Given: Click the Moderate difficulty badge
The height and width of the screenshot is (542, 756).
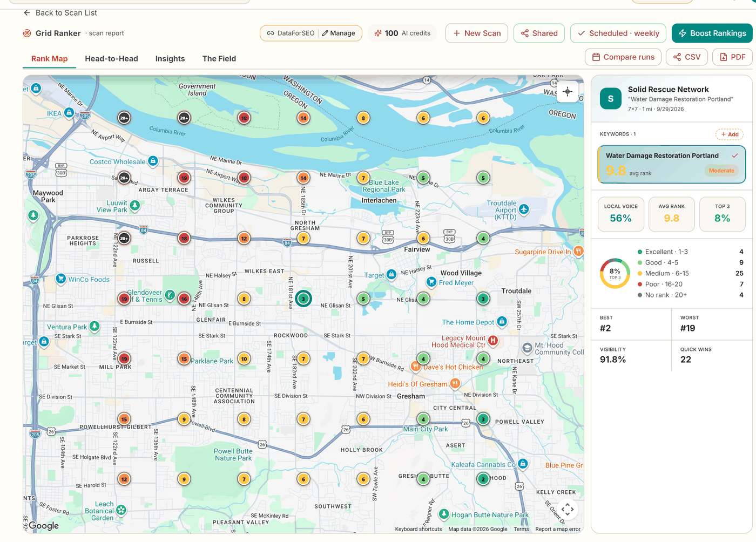Looking at the screenshot, I should [721, 171].
